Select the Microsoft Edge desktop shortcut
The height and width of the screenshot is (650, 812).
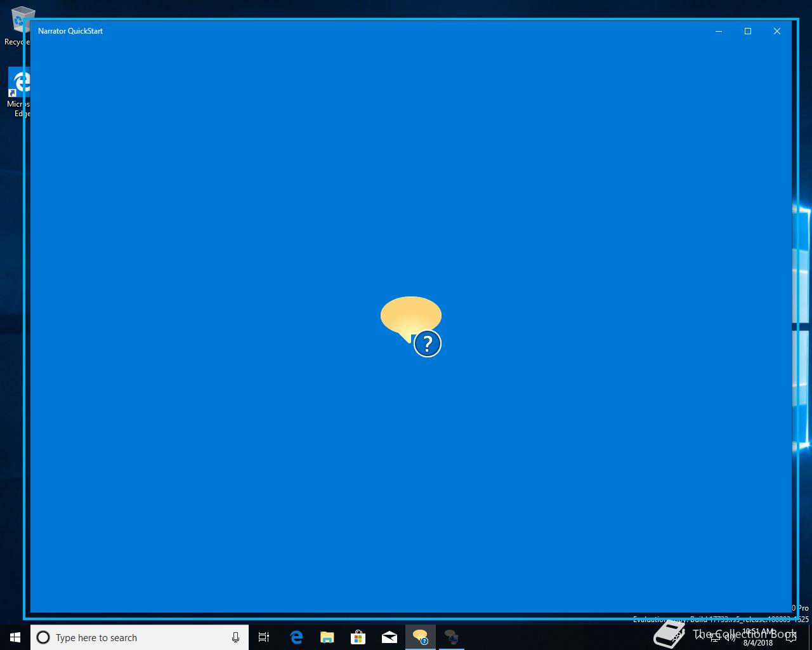point(19,93)
